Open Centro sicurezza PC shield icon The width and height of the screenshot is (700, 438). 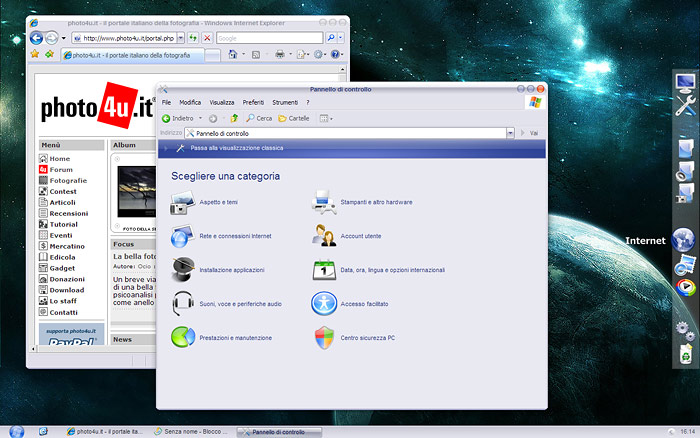[x=324, y=338]
